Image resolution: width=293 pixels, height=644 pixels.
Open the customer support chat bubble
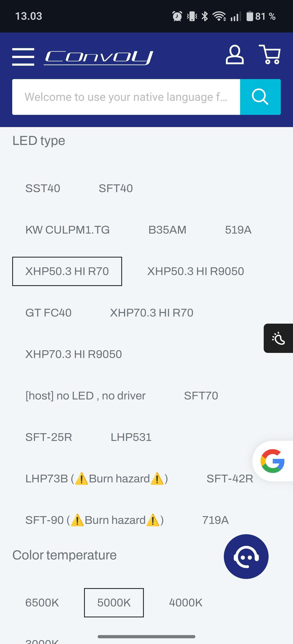[246, 556]
